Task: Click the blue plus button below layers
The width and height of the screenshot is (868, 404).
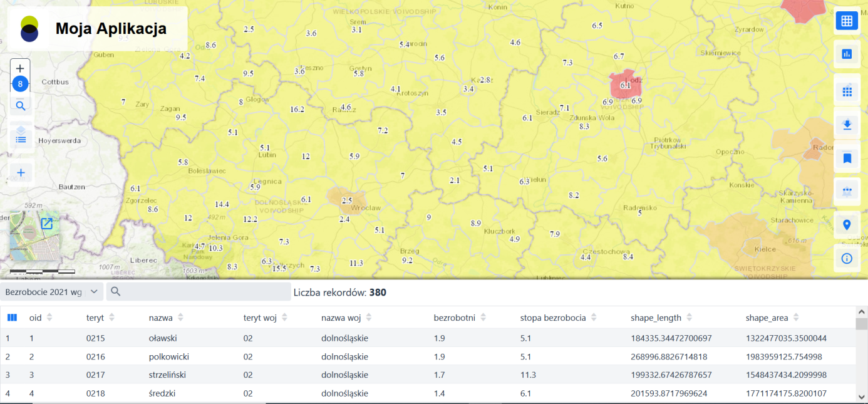Action: point(21,173)
